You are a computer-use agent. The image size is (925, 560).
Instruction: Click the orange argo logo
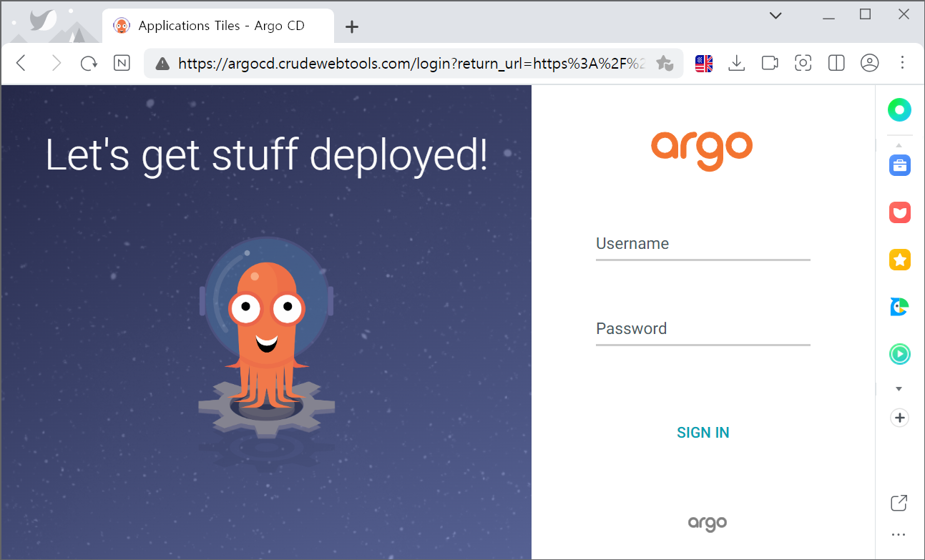point(702,150)
